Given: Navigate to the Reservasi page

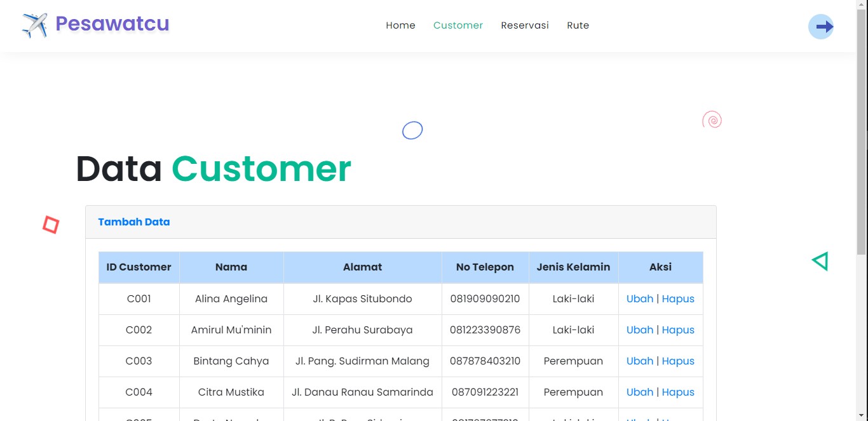Looking at the screenshot, I should click(524, 25).
